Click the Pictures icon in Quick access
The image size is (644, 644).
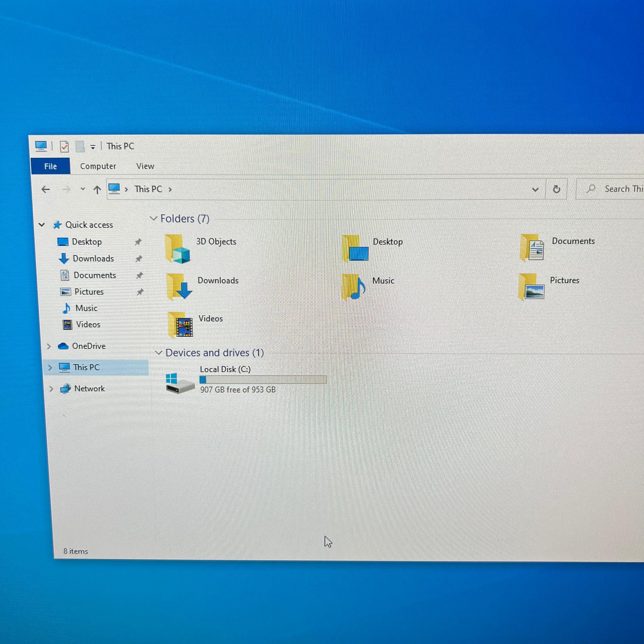tap(66, 292)
